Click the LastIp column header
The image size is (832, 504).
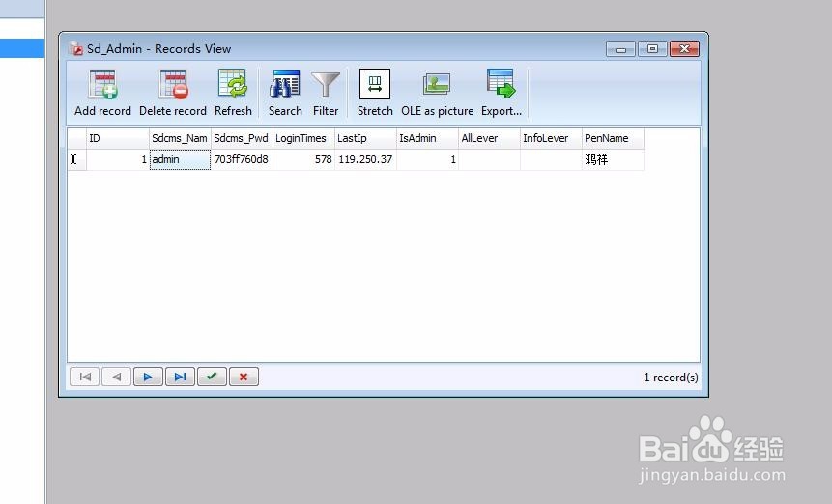365,138
